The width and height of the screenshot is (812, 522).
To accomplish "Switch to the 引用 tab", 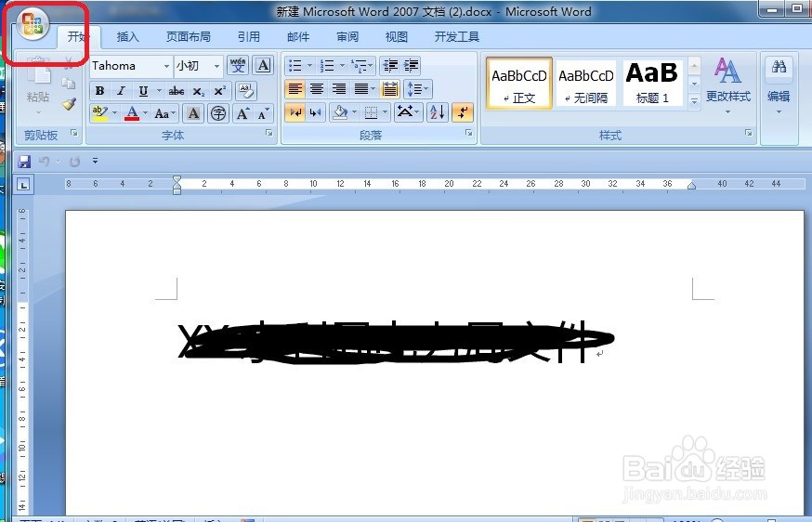I will click(x=249, y=37).
